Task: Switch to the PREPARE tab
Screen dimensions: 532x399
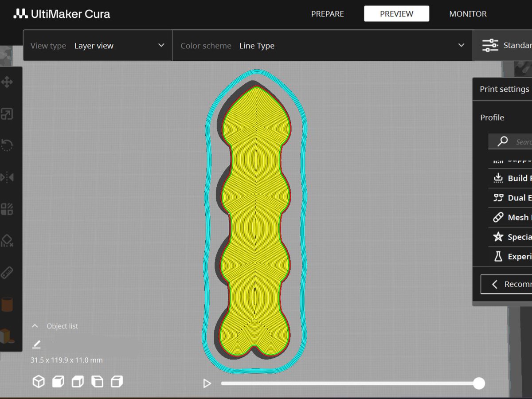Action: (327, 14)
